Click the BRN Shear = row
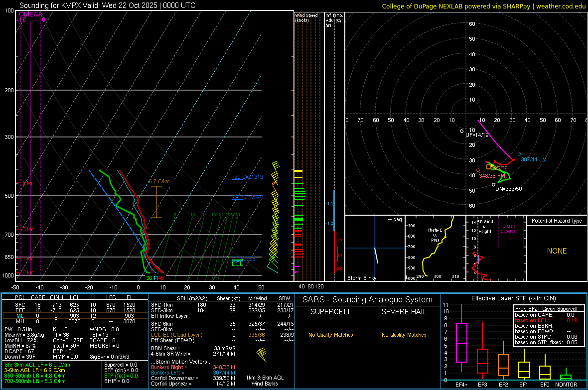 [193, 348]
